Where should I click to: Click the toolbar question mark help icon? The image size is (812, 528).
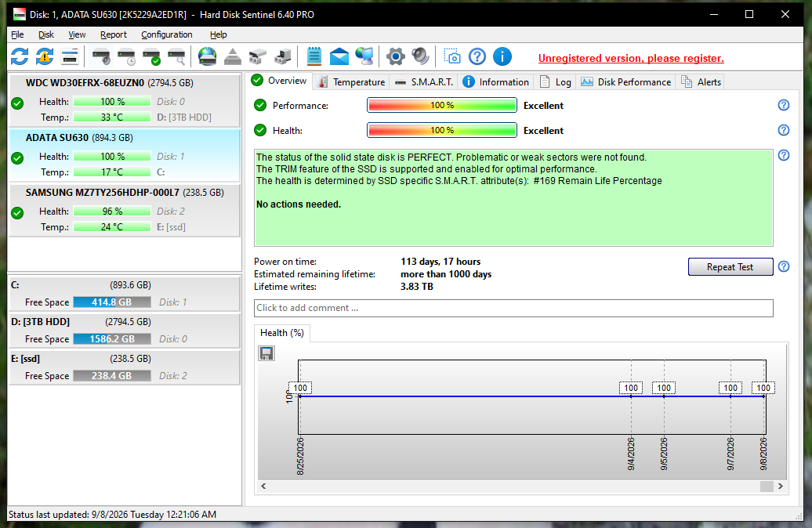(x=477, y=56)
